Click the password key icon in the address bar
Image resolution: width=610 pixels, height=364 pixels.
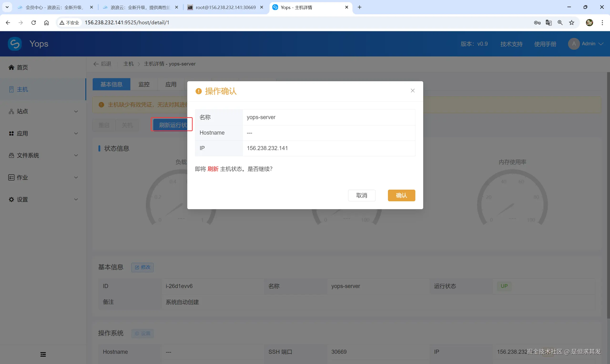537,23
